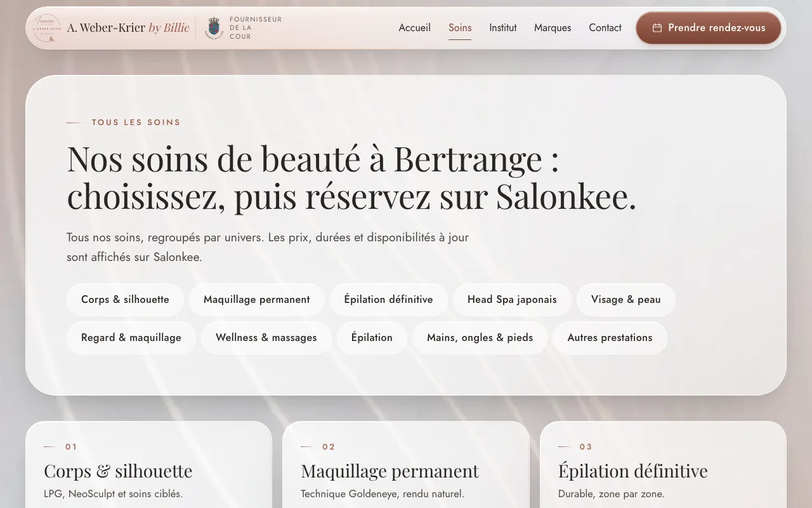
Task: Click the Visage & peau chip
Action: tap(626, 300)
